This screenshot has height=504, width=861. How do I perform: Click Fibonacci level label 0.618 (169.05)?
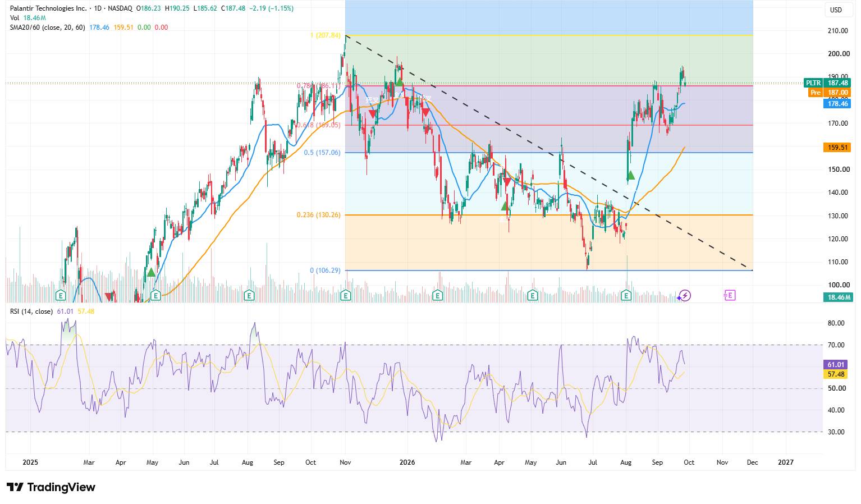pyautogui.click(x=318, y=125)
